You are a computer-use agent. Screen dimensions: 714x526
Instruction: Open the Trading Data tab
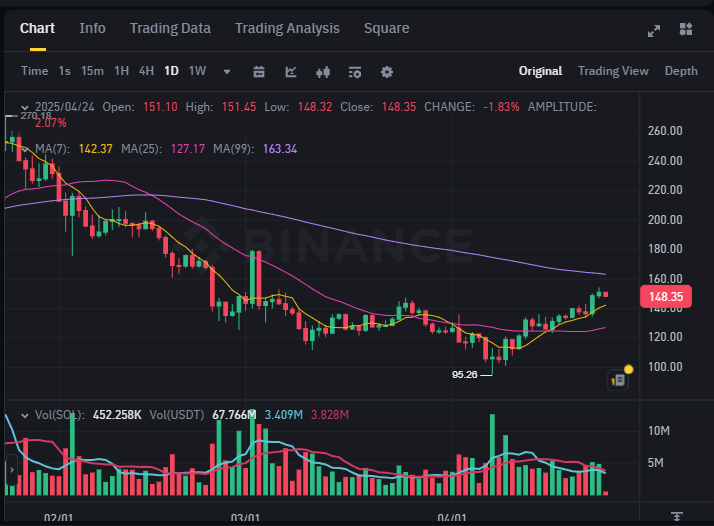(170, 28)
